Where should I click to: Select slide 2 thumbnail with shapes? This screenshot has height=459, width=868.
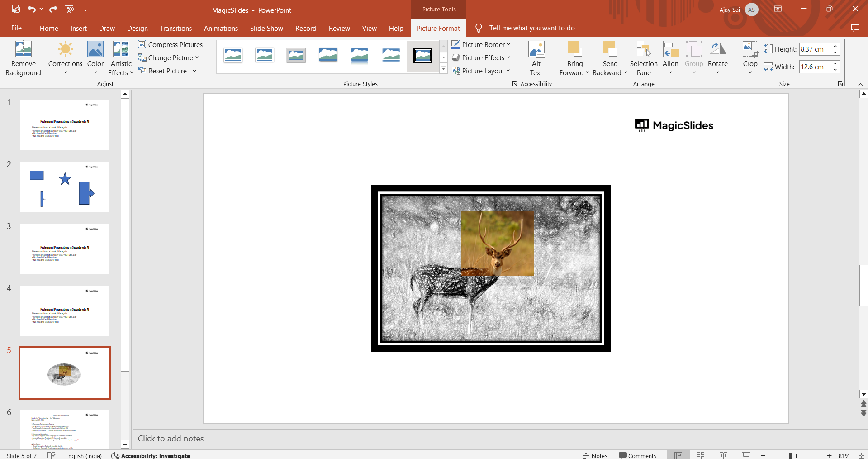point(65,186)
